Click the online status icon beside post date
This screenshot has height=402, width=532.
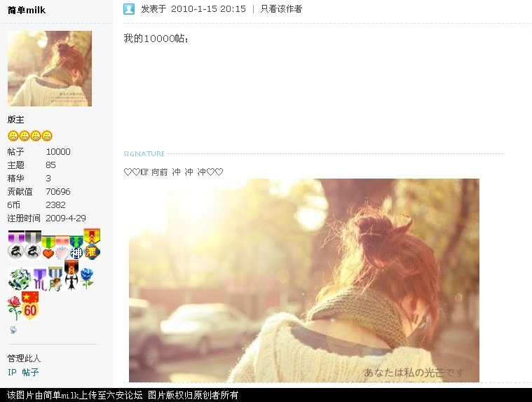click(129, 9)
